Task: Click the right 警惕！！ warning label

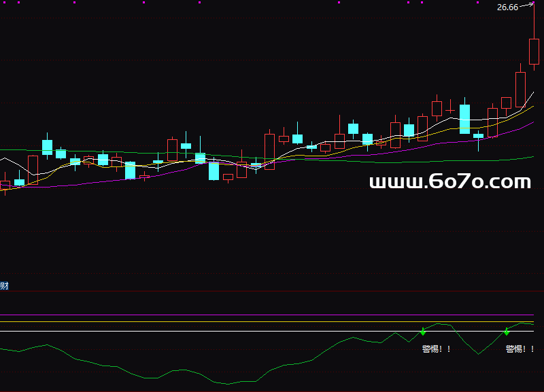Action: 520,349
